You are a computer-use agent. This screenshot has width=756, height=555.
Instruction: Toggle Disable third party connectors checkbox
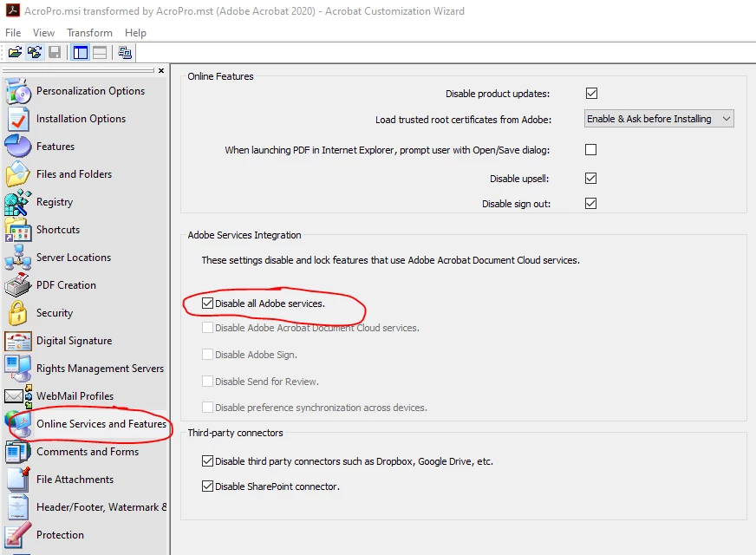207,461
